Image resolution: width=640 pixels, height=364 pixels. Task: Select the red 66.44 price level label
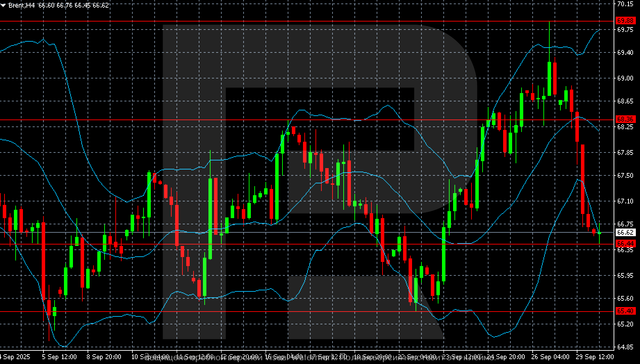click(x=625, y=243)
